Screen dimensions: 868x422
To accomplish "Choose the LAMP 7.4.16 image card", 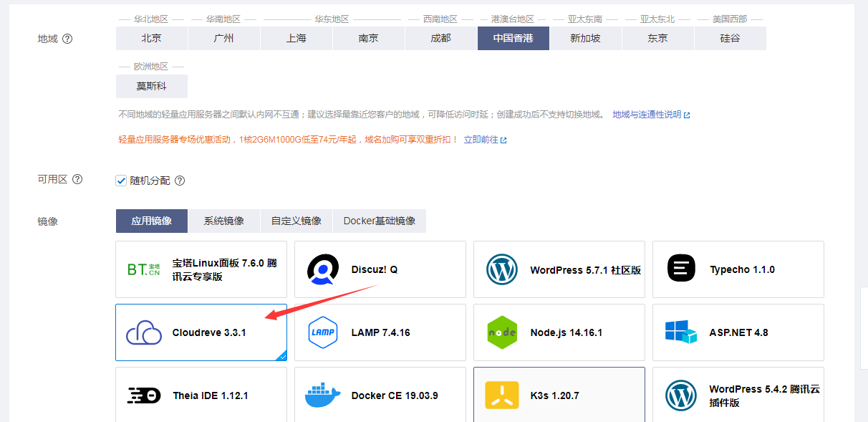I will point(380,332).
